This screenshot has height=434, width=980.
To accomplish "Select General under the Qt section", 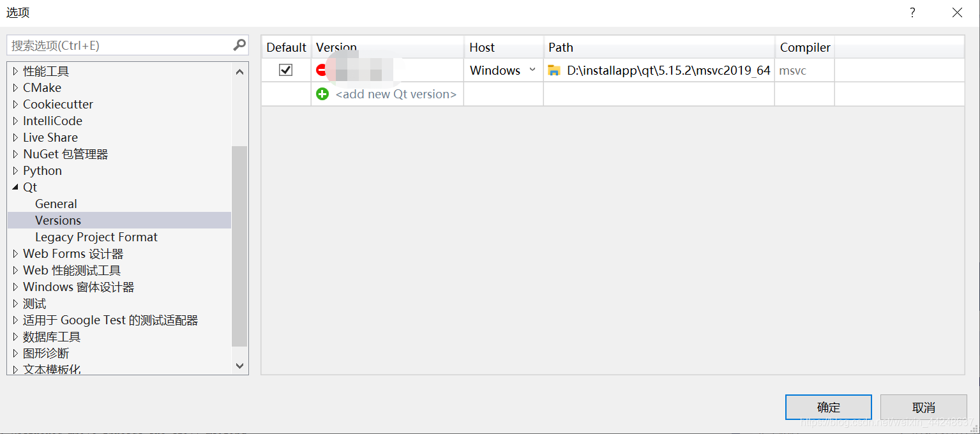I will (x=56, y=204).
